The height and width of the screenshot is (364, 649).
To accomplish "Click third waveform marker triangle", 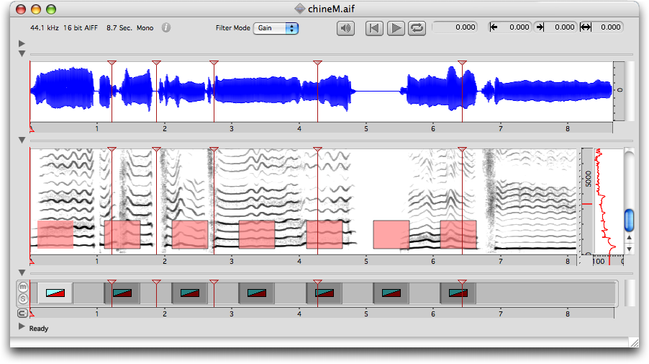I will (214, 63).
